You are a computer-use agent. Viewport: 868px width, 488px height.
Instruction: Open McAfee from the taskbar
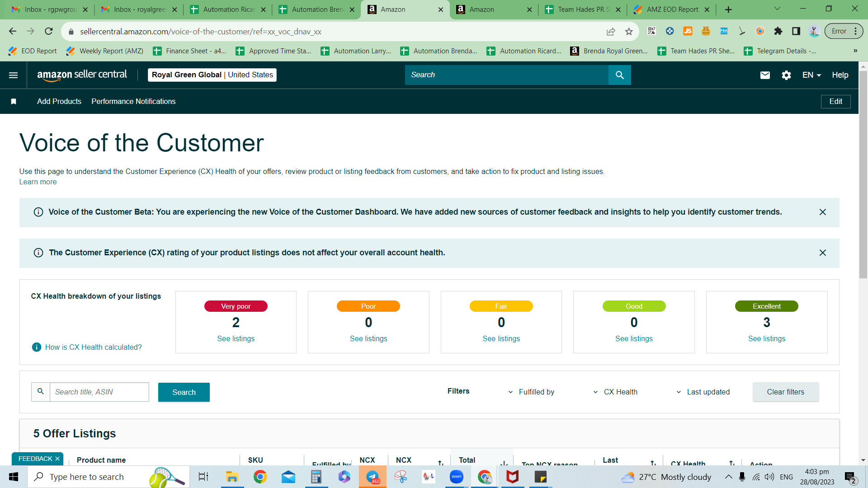[512, 477]
